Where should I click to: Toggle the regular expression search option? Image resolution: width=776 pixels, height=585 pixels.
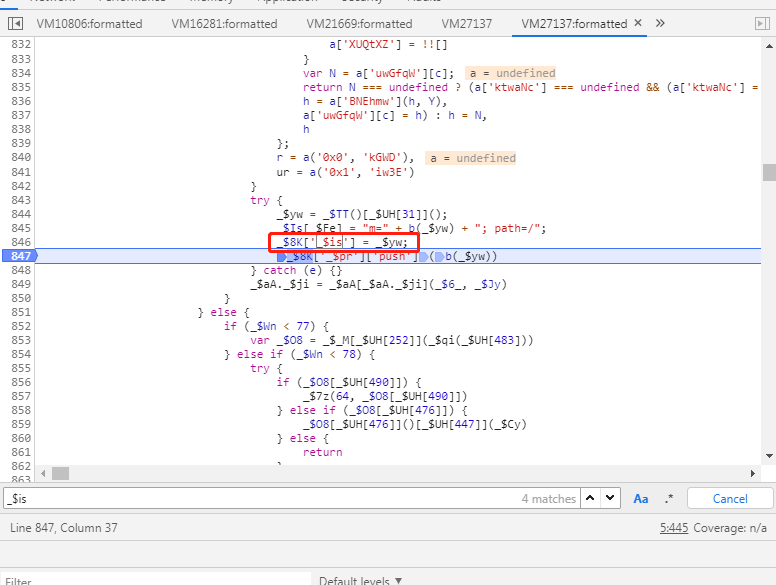669,499
